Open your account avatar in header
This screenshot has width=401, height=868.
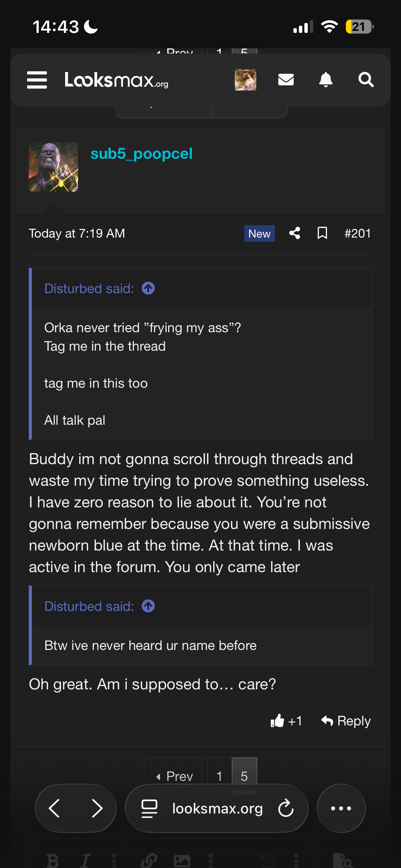click(x=245, y=80)
